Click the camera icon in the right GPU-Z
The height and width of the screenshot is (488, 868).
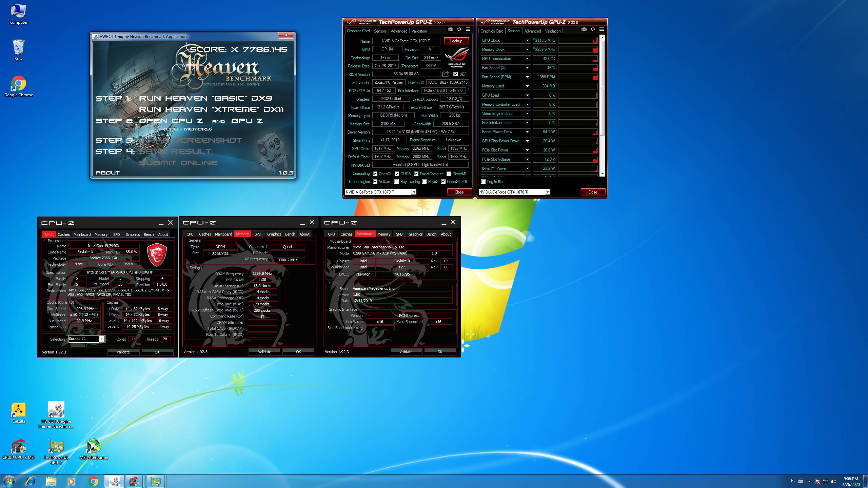click(x=584, y=29)
